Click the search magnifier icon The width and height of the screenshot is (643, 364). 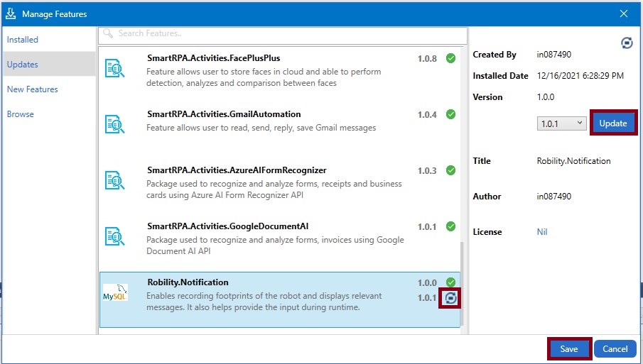[108, 33]
